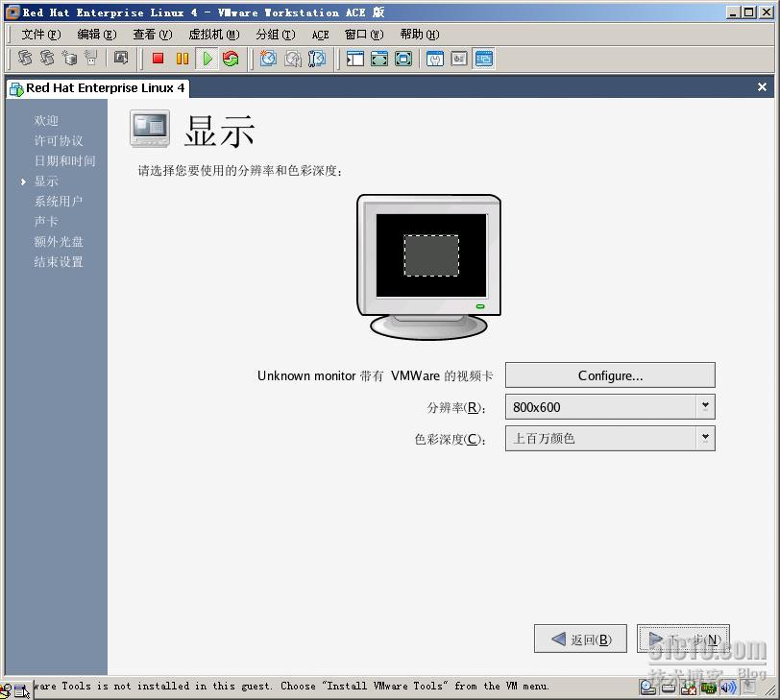
Task: Power on the VM with green play button
Action: [x=207, y=59]
